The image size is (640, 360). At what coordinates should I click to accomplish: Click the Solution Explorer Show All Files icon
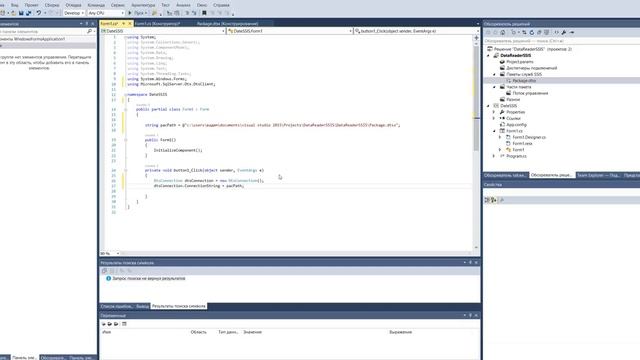546,32
